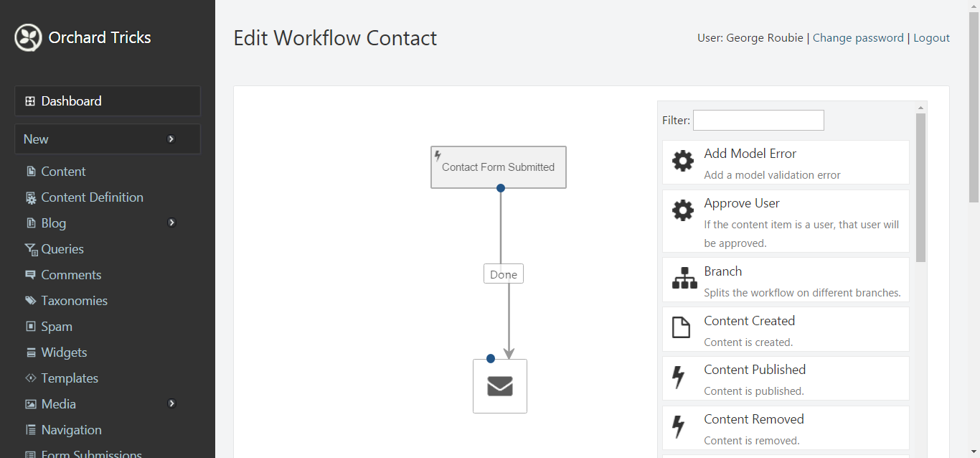Select the Approve User activity
The height and width of the screenshot is (458, 980).
[x=786, y=221]
